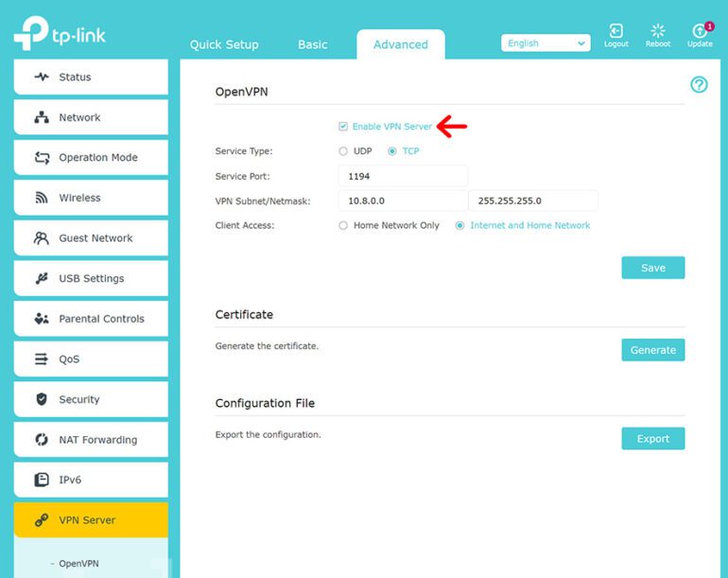Screen dimensions: 728x578
Task: Click the Security shield icon
Action: pos(42,399)
